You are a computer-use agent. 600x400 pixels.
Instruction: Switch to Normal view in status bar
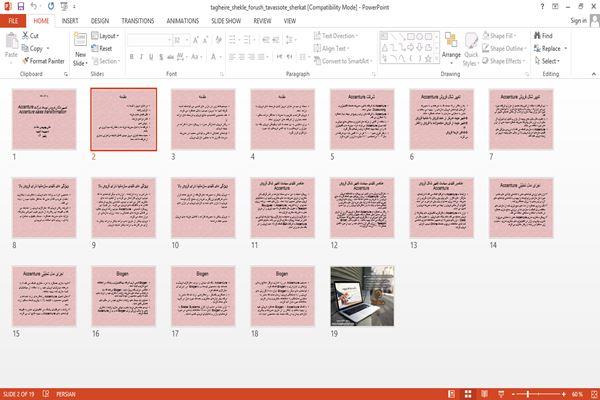click(452, 394)
